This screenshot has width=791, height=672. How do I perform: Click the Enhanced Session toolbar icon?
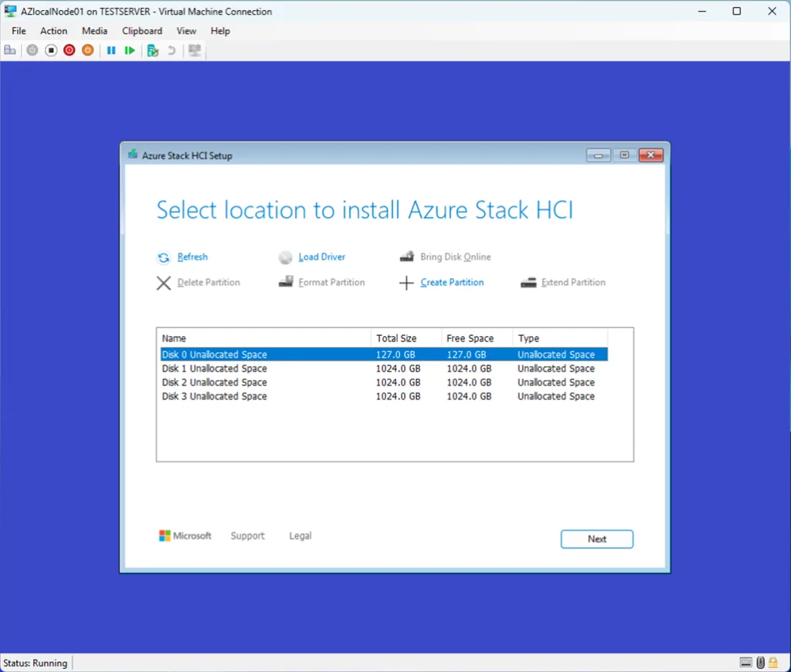pos(195,50)
